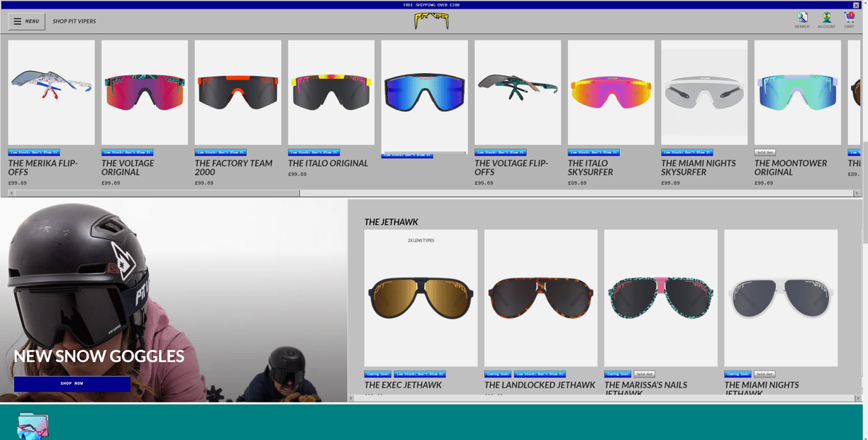868x440 pixels.
Task: Click 'THE ITALO SKYSURFER' title
Action: point(590,167)
